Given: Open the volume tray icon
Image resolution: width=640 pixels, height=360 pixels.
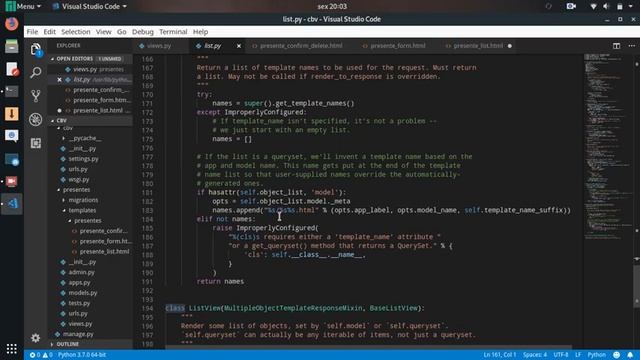Looking at the screenshot, I should click(x=606, y=6).
